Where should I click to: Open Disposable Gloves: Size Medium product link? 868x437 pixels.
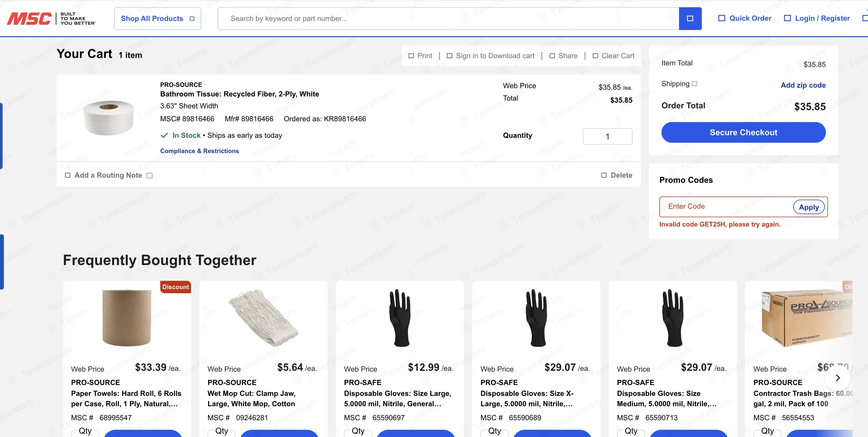pyautogui.click(x=667, y=398)
